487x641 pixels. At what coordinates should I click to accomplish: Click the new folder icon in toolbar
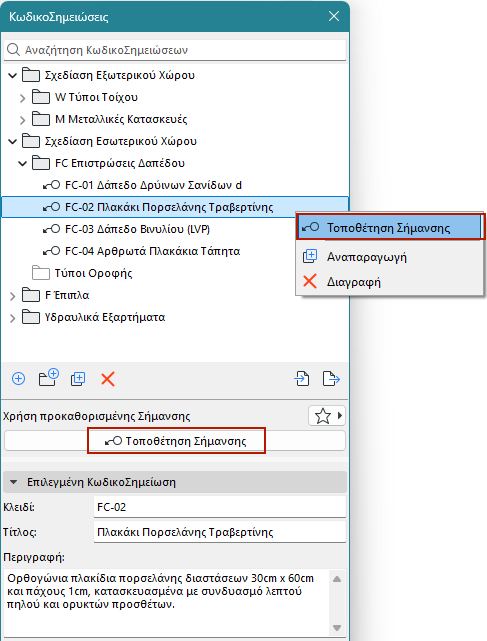49,378
